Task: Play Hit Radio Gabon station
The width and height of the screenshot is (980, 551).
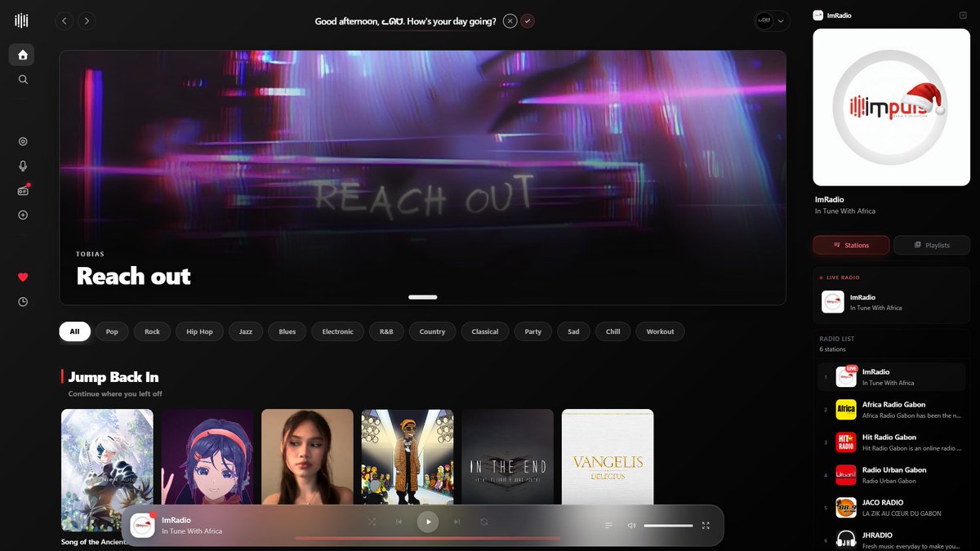Action: 892,442
